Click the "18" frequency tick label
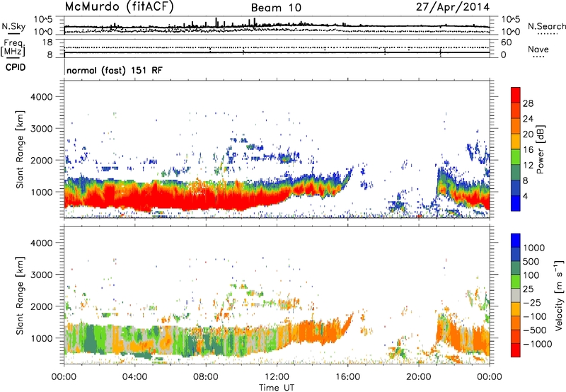566x392 pixels. tap(47, 42)
